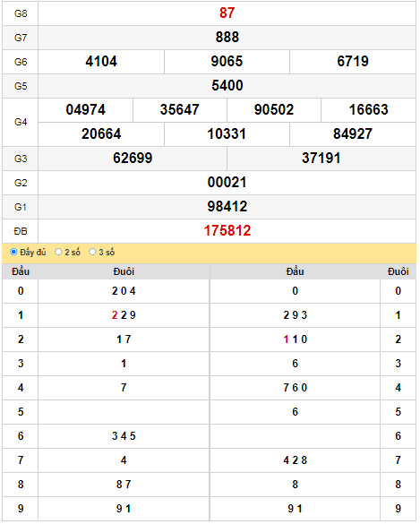
Task: Click the G6 number 4104
Action: (x=101, y=62)
